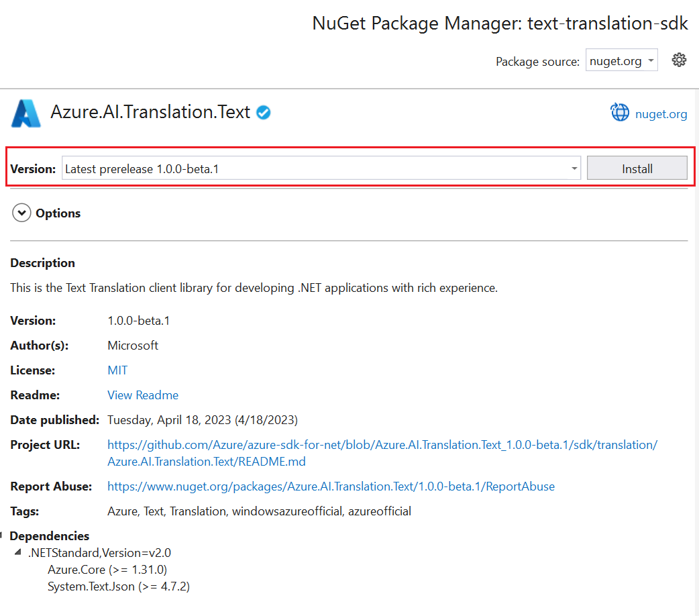Open NuGet settings via the gear icon
Screen dimensions: 699x616
pos(679,60)
